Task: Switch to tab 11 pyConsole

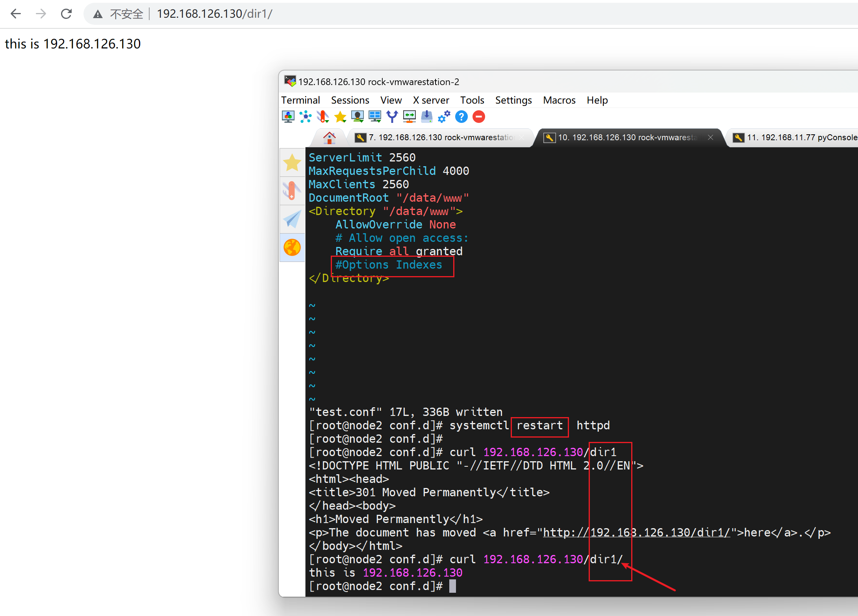Action: click(x=799, y=137)
